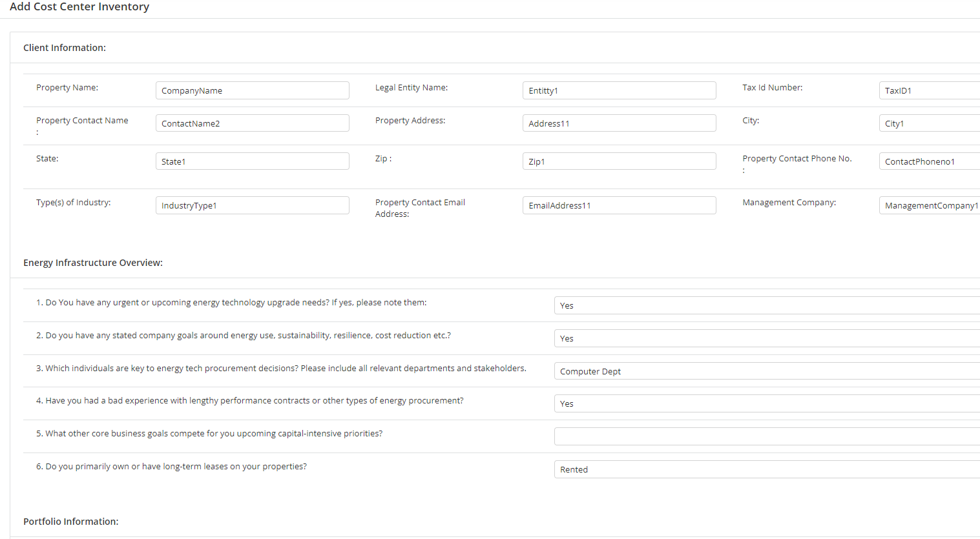This screenshot has width=980, height=539.
Task: Click the Portfolio Information section heading
Action: (x=71, y=521)
